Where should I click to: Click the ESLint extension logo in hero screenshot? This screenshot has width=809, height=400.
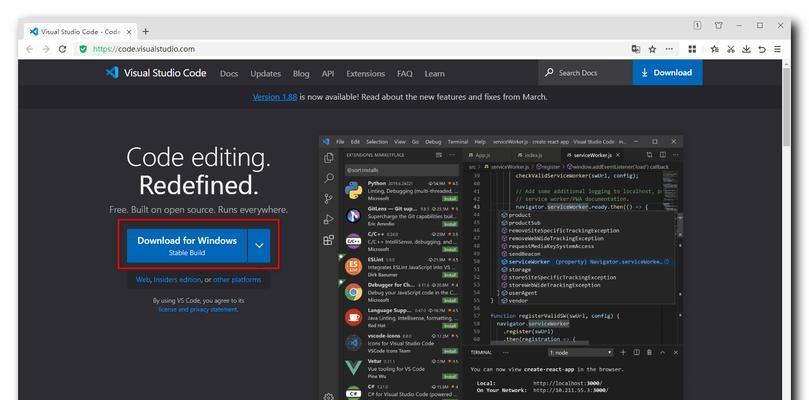tap(353, 266)
